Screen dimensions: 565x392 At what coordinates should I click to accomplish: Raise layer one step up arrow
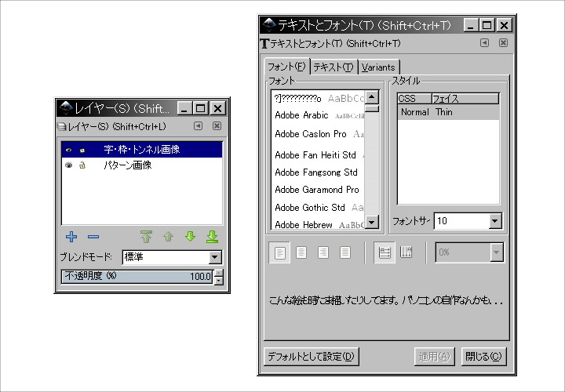pos(168,237)
